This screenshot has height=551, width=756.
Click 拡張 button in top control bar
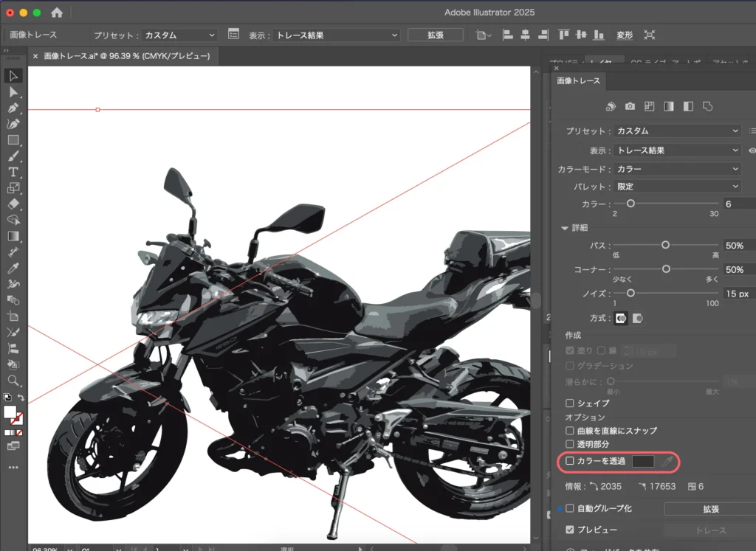[435, 35]
